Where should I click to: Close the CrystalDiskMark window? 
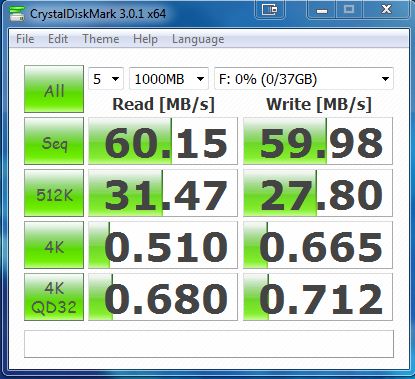tap(386, 9)
